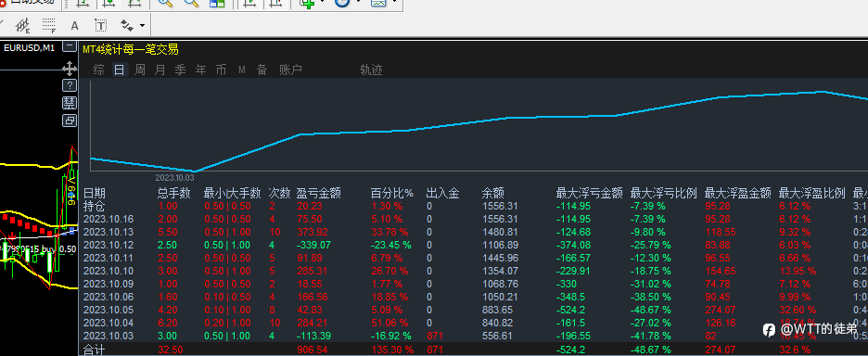Select the 2023.10.04 date row
868x356 pixels.
(x=108, y=323)
